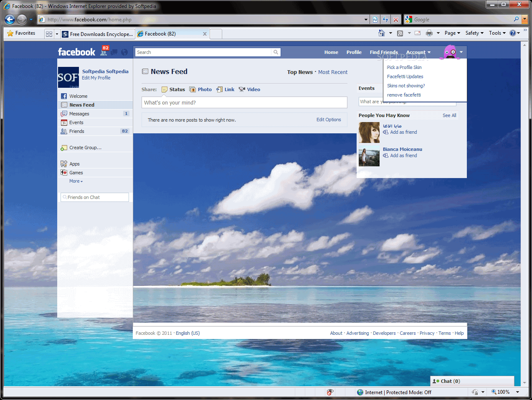This screenshot has width=532, height=400.
Task: Open friend requests icon with 82 badge
Action: [x=104, y=51]
